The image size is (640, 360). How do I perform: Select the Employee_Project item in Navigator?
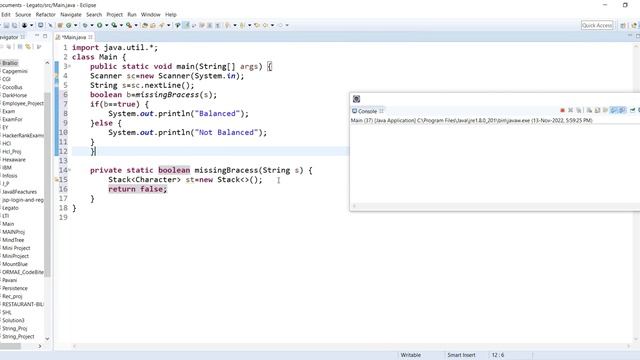[x=23, y=103]
